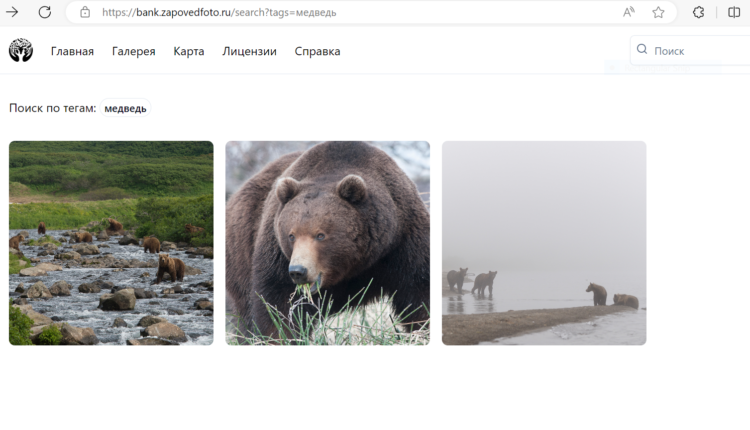The width and height of the screenshot is (750, 430).
Task: Click the медведь tag chip
Action: click(x=125, y=108)
